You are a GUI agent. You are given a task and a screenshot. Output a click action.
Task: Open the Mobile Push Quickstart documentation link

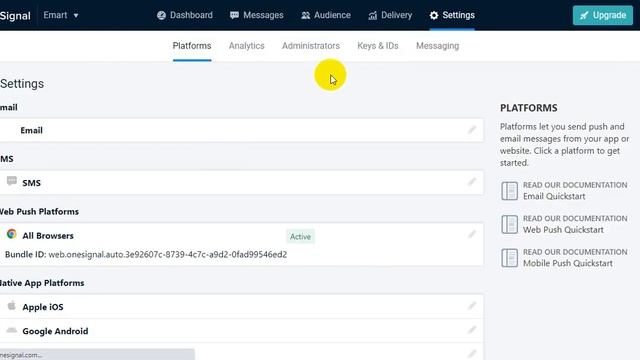[568, 263]
